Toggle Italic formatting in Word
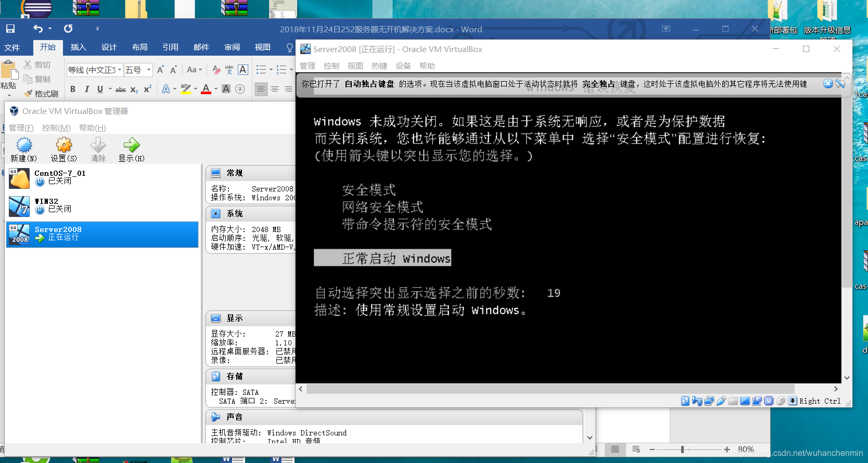Screen dimensions: 868x463 [x=86, y=89]
